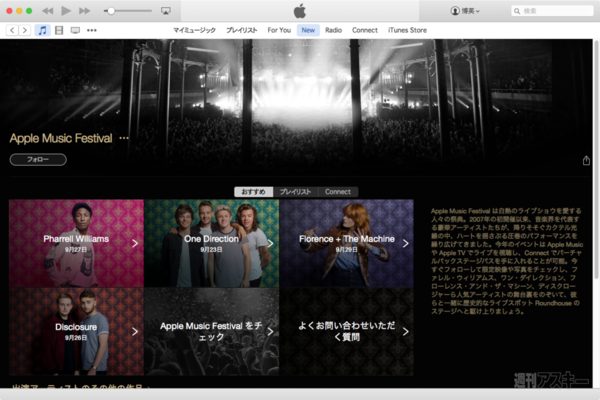
Task: Open the Apple Music Festival をチェック tile
Action: (212, 331)
